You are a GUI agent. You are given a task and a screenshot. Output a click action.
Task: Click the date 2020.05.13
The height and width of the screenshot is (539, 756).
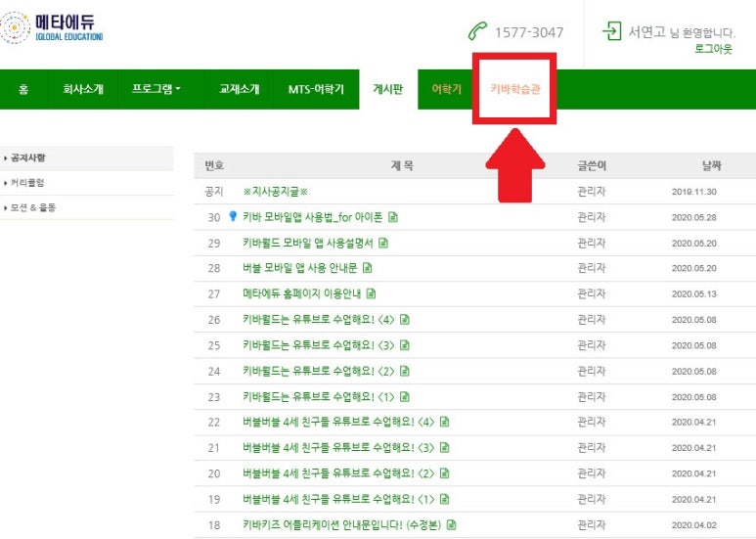(x=693, y=294)
